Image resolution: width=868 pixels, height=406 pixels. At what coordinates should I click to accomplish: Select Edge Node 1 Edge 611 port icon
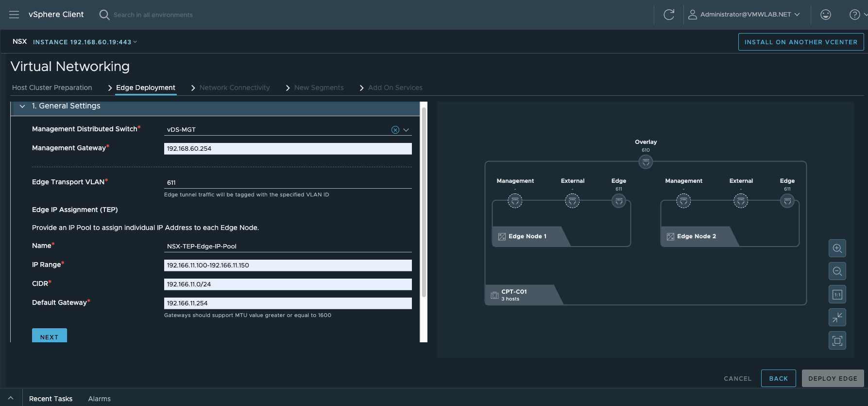pyautogui.click(x=619, y=200)
